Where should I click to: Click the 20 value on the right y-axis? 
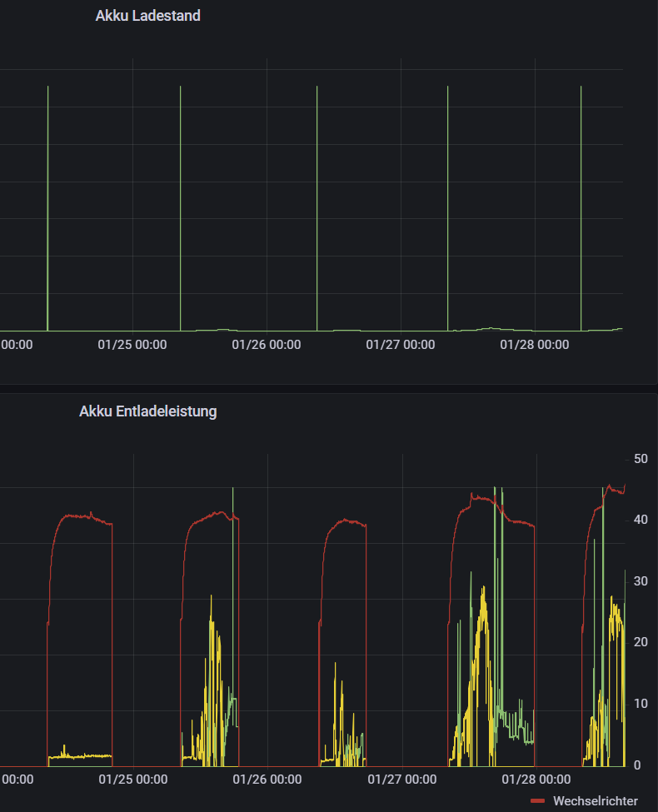[x=641, y=642]
